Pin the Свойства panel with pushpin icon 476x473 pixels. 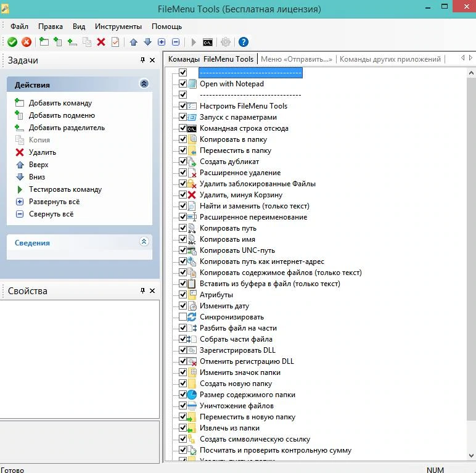142,291
